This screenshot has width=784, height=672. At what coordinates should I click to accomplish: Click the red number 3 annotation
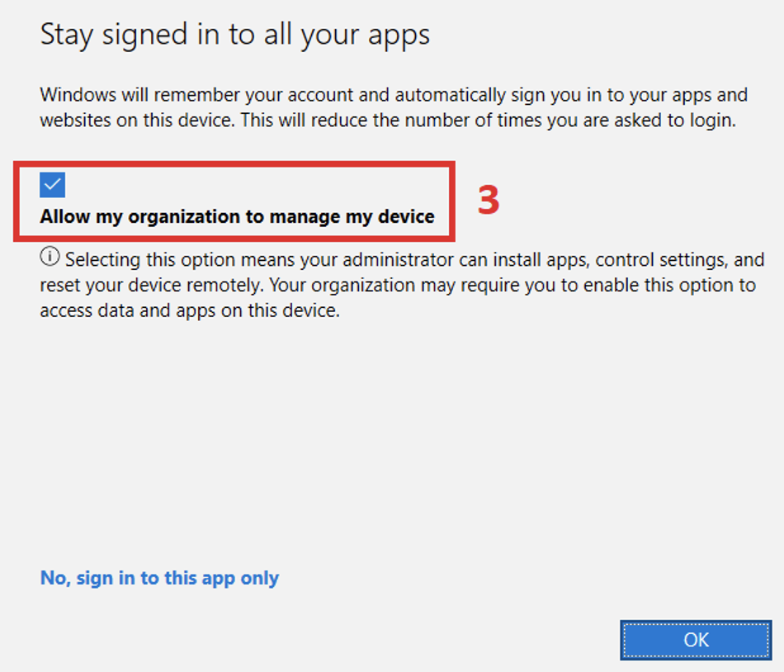[x=491, y=201]
